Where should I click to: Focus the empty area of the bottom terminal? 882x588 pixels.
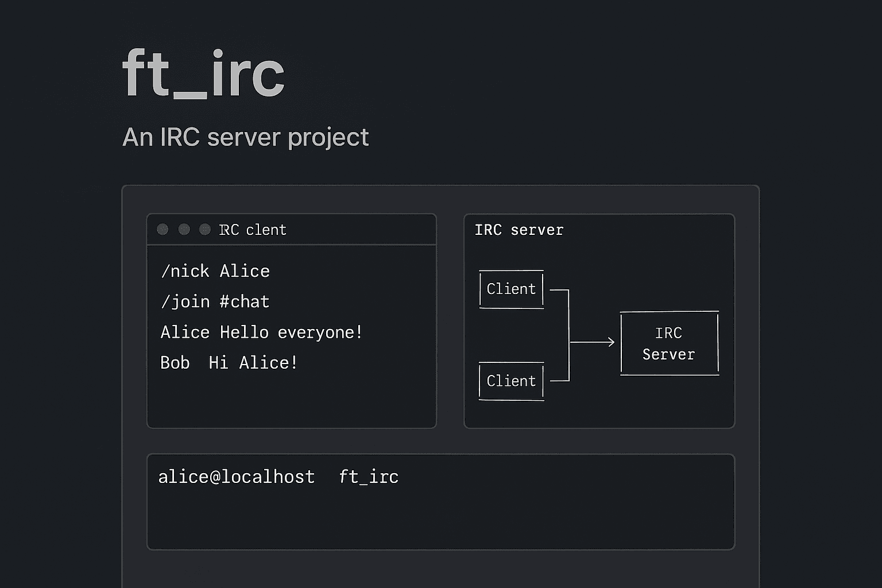point(440,520)
